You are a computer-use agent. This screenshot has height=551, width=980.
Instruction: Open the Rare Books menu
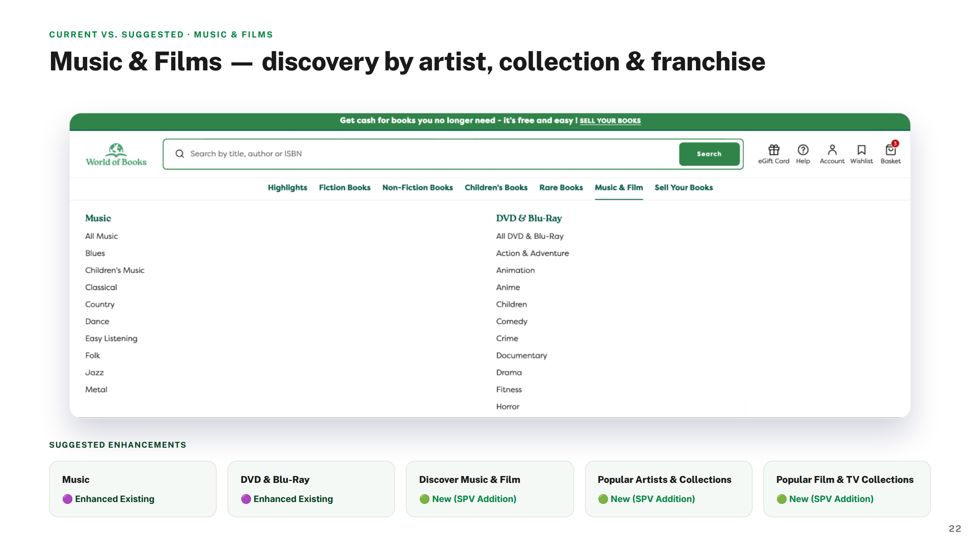coord(561,187)
